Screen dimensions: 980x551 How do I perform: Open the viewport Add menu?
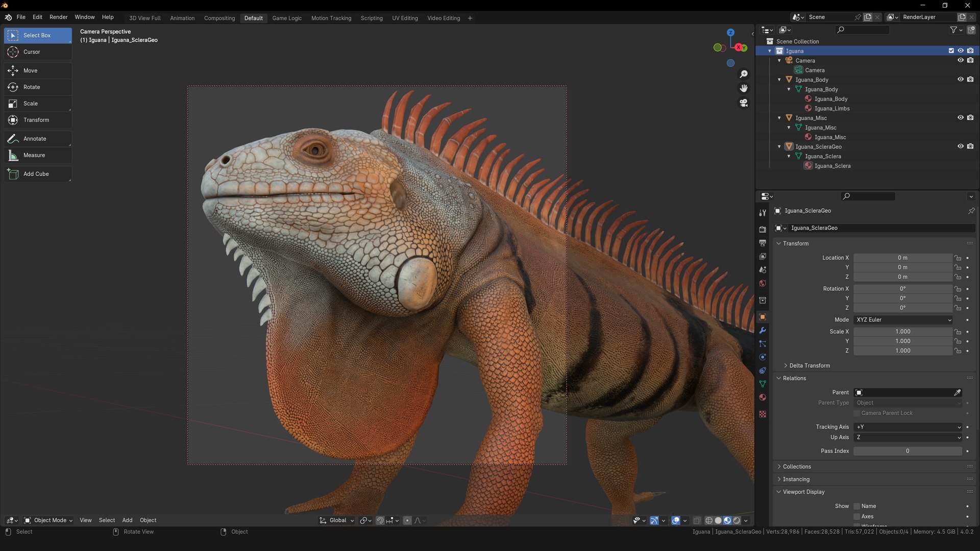coord(127,520)
